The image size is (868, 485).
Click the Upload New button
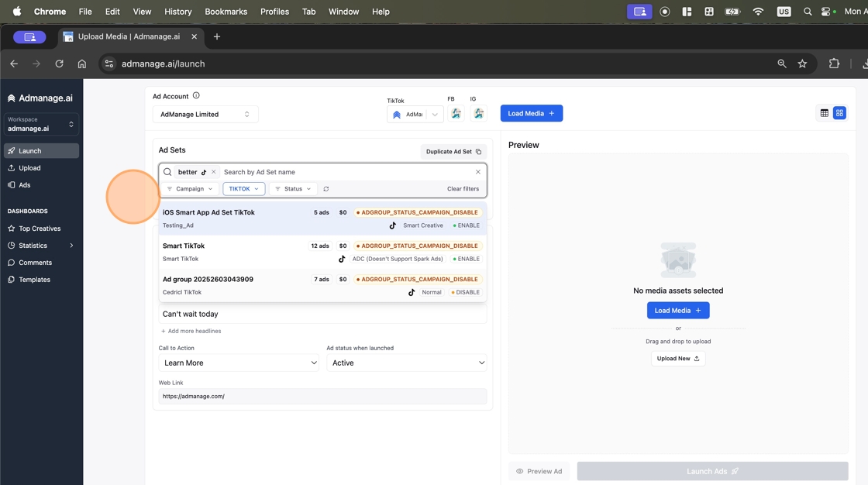point(678,359)
